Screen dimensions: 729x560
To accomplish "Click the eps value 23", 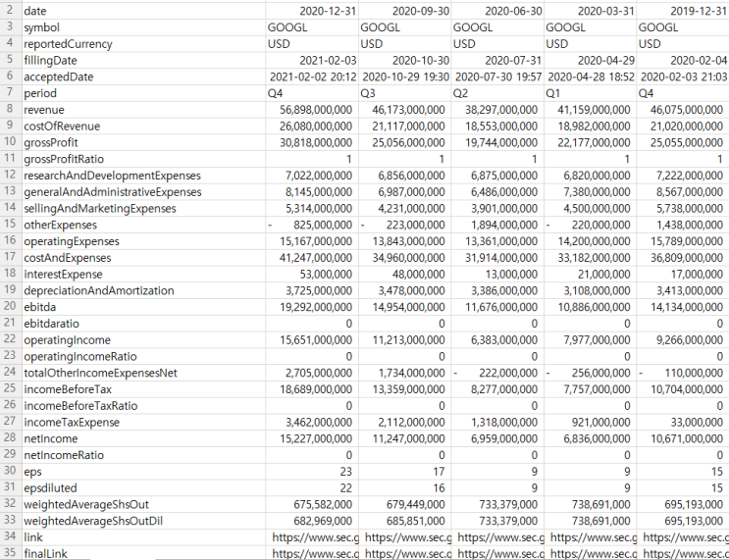I will click(x=312, y=471).
